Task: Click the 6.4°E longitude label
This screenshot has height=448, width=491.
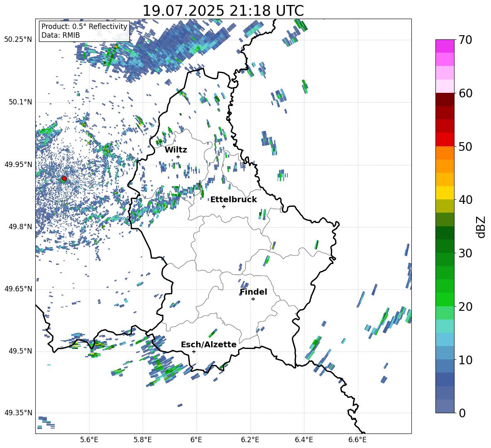Action: point(304,440)
